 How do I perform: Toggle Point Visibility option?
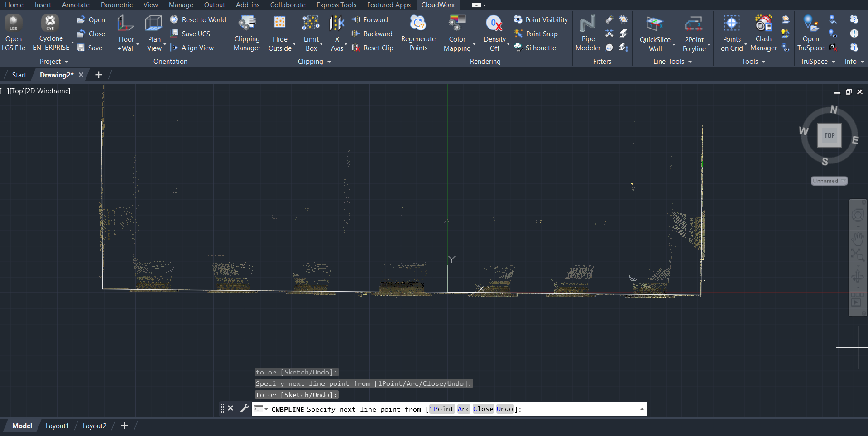(x=541, y=20)
